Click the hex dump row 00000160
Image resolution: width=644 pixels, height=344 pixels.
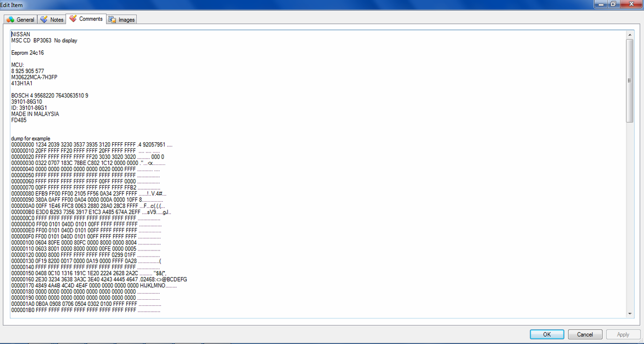click(99, 279)
